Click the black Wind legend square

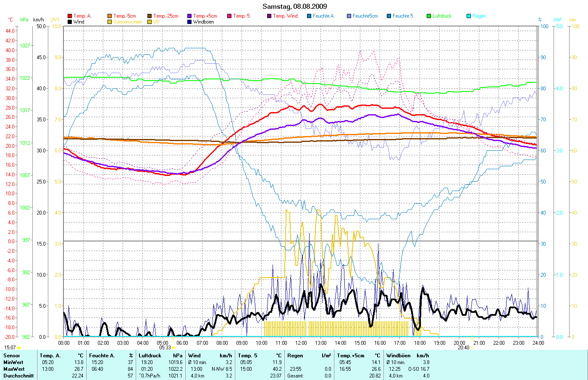click(x=70, y=22)
